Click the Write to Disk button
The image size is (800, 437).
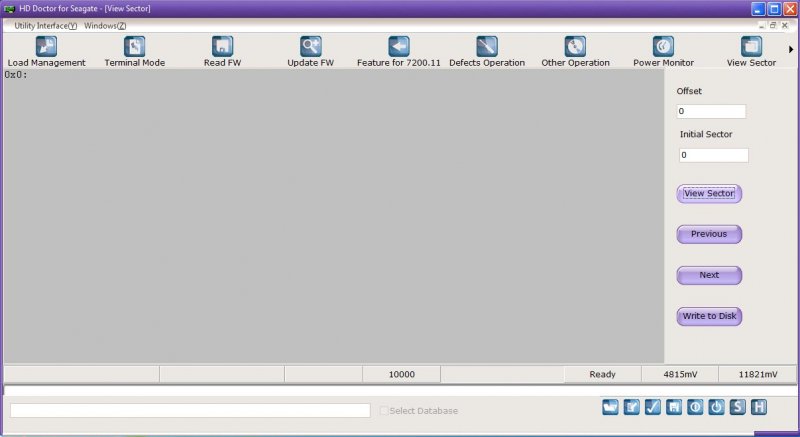click(709, 316)
